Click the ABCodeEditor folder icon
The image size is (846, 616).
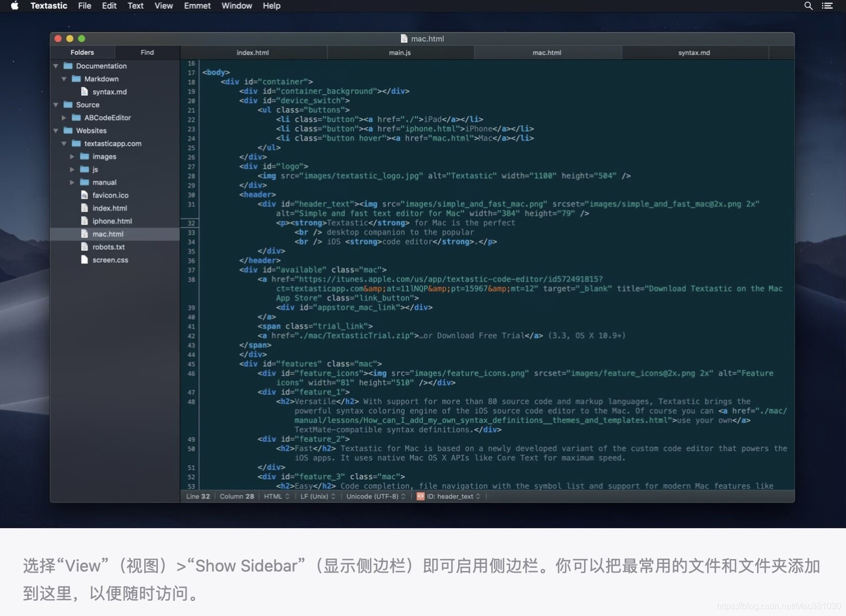(x=76, y=118)
